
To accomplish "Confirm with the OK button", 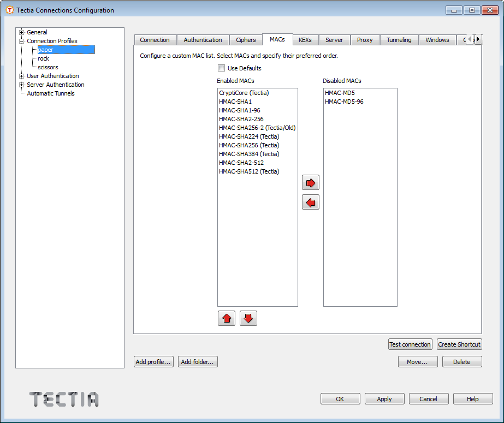I will [x=340, y=399].
